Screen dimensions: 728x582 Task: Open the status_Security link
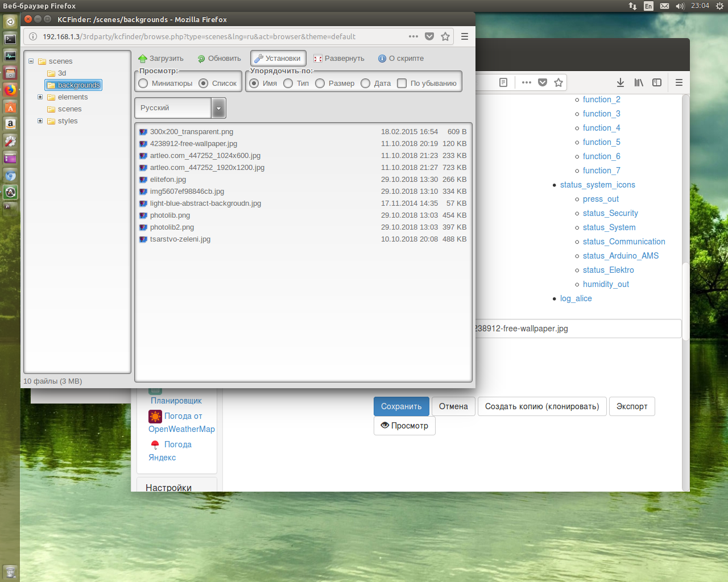coord(610,213)
